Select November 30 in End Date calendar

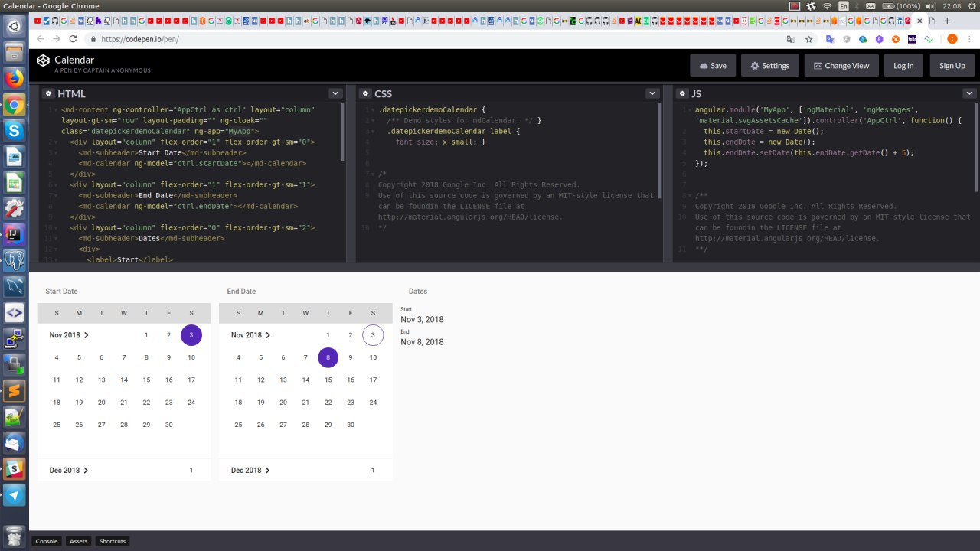tap(351, 425)
